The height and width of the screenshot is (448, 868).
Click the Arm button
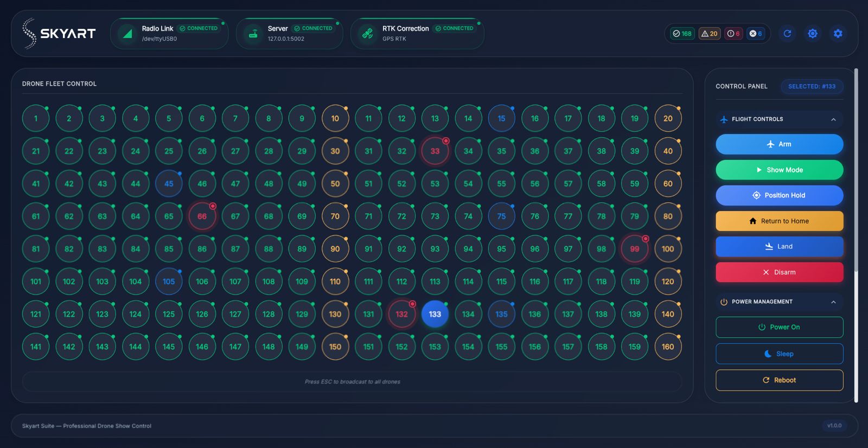point(780,144)
